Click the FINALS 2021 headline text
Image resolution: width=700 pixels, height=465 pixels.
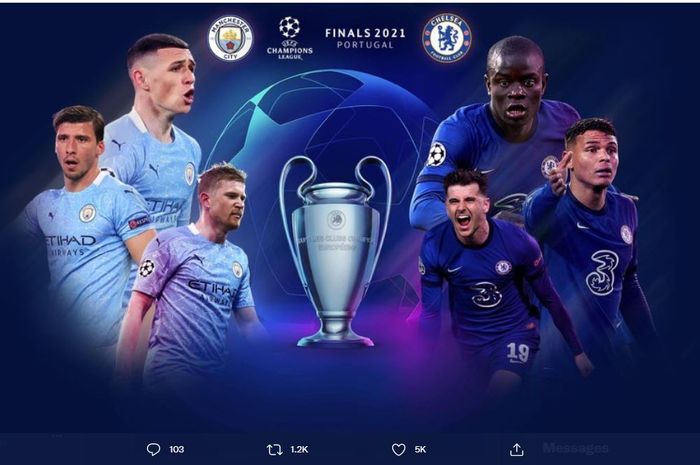(365, 33)
